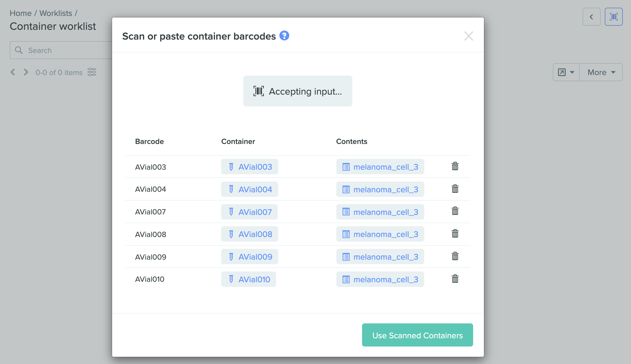The image size is (631, 364).
Task: Open melanoma_cell_3 contents for AVial007
Action: pyautogui.click(x=380, y=212)
